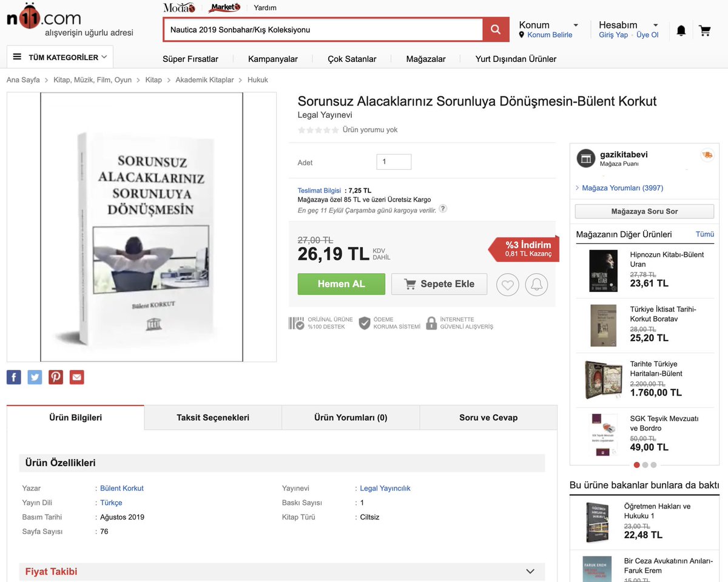
Task: Open Hipnozun Kitabı product thumbnail
Action: tap(603, 271)
